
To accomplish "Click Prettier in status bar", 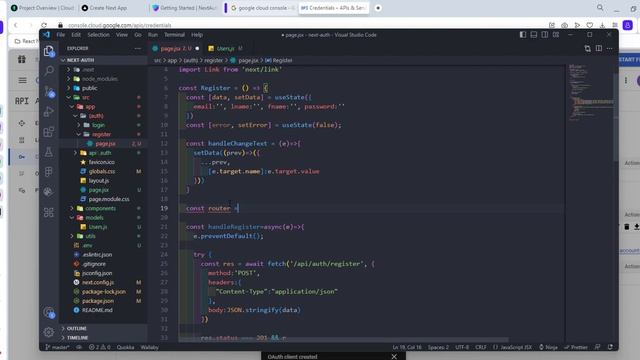I will coord(576,347).
